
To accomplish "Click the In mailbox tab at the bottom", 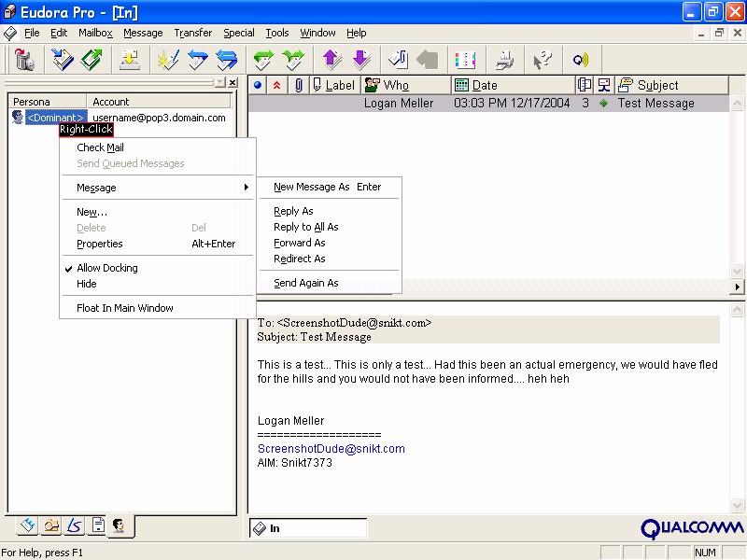I will click(308, 528).
